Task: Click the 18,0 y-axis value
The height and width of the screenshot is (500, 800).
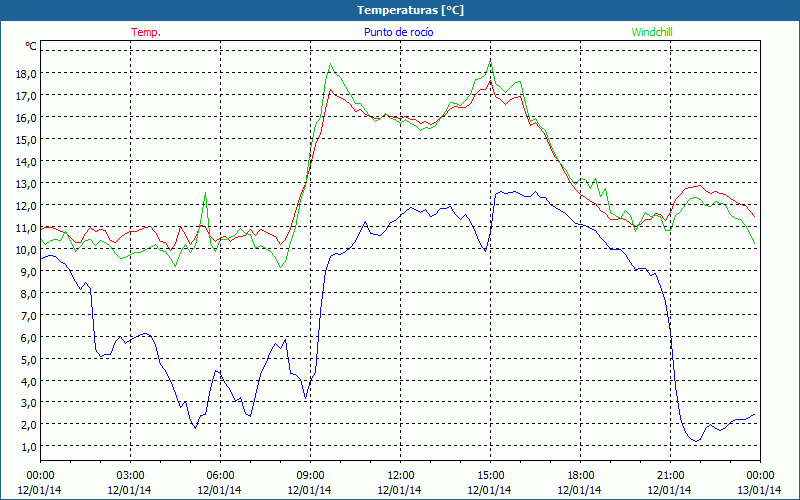Action: coord(27,74)
